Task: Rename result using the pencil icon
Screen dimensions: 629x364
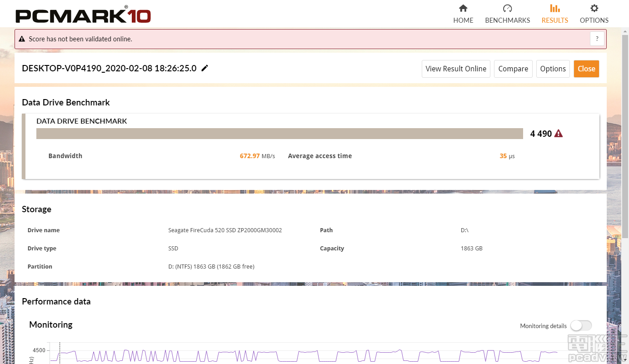Action: [205, 68]
